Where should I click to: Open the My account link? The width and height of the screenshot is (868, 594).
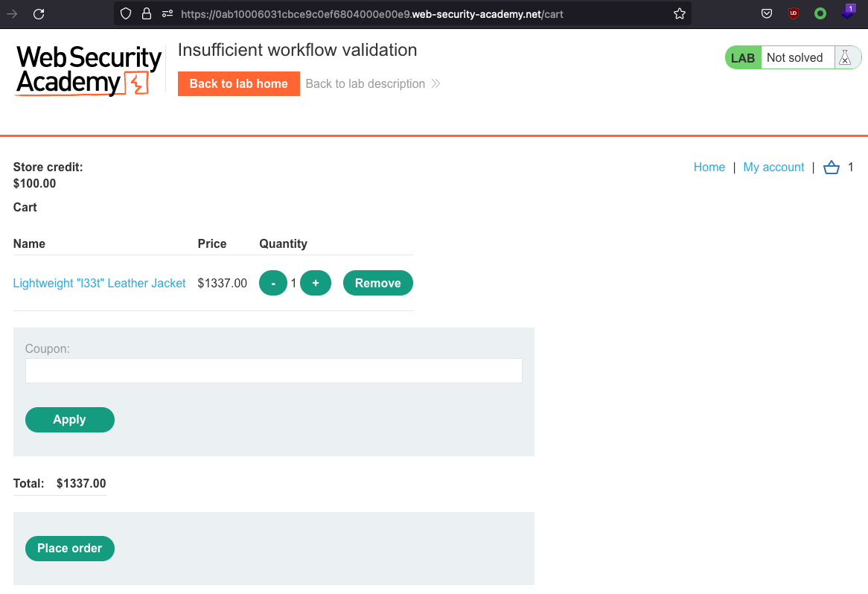tap(773, 167)
